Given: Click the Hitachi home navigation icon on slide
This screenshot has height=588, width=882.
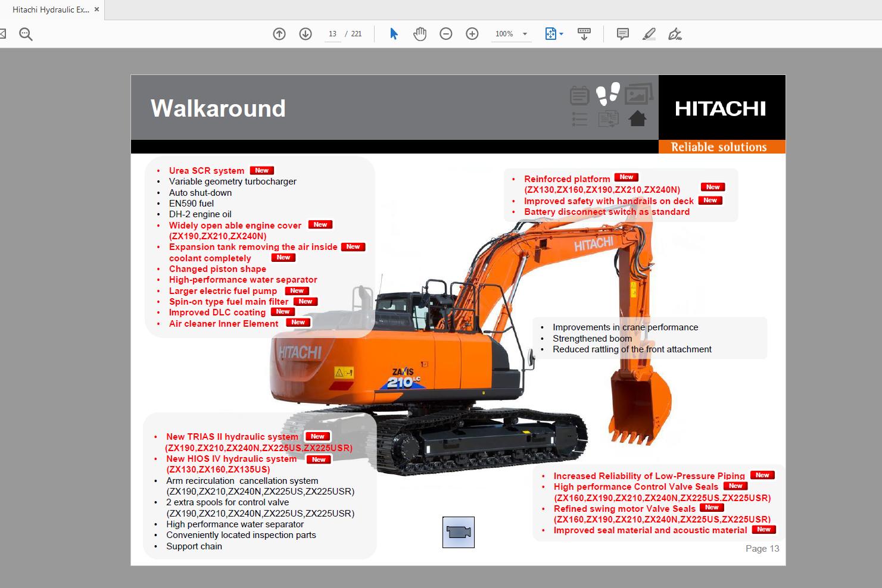Looking at the screenshot, I should (x=638, y=118).
